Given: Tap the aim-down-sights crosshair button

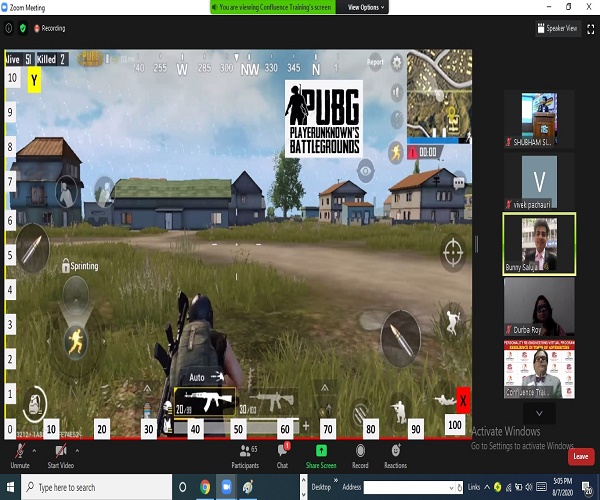Looking at the screenshot, I should pos(453,252).
